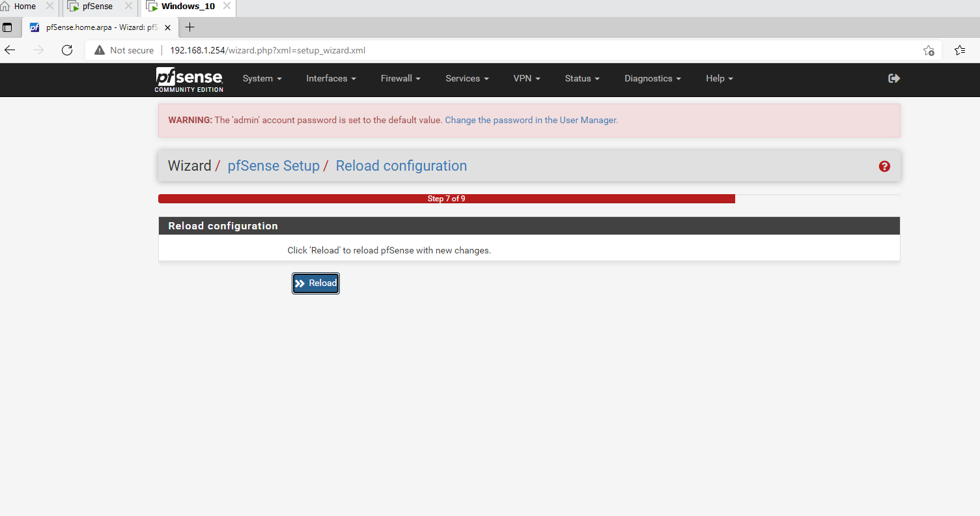This screenshot has height=516, width=980.
Task: Close the pfSense VM tab
Action: (128, 7)
